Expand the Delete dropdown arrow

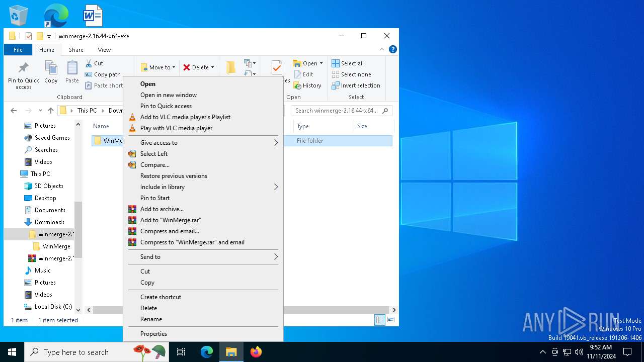tap(212, 67)
